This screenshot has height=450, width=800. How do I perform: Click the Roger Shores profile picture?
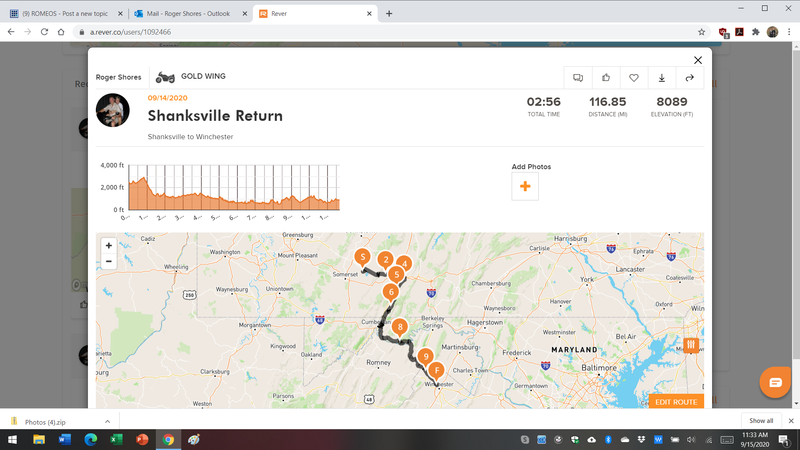tap(113, 110)
